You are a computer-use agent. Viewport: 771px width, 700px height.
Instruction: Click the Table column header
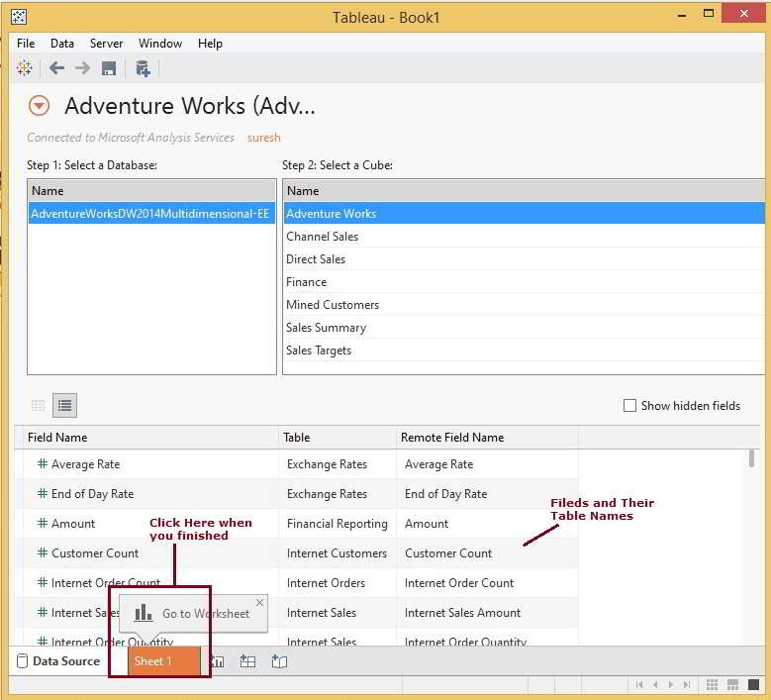click(337, 438)
